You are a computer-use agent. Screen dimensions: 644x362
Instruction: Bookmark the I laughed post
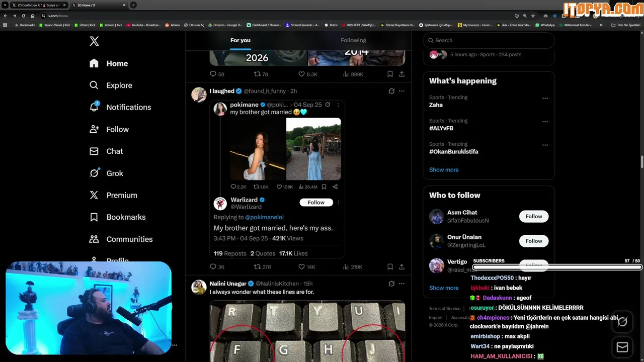(390, 267)
